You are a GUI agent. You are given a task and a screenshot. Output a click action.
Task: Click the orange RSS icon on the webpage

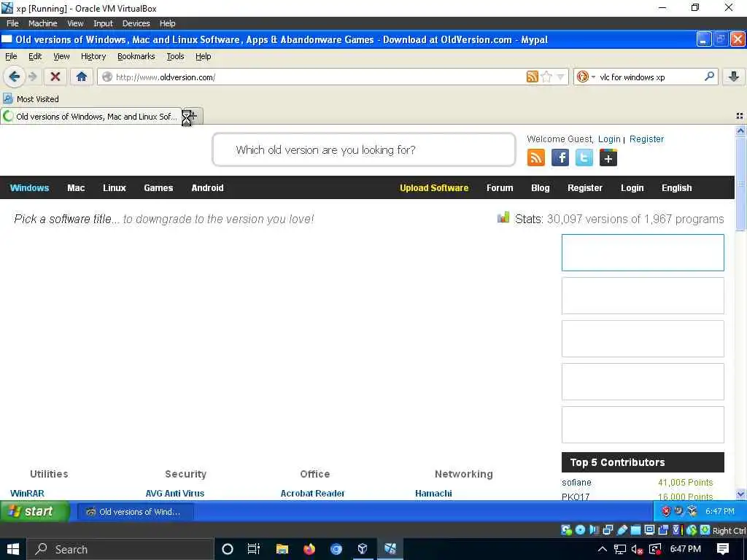[x=536, y=157]
